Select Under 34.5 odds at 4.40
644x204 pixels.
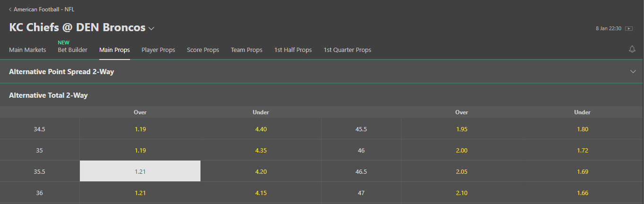point(261,128)
